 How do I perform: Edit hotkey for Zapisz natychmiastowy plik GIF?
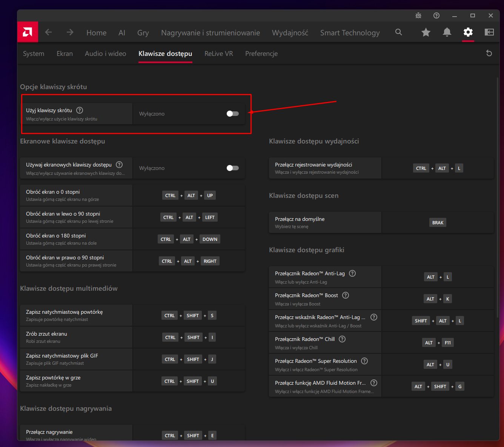coord(189,359)
